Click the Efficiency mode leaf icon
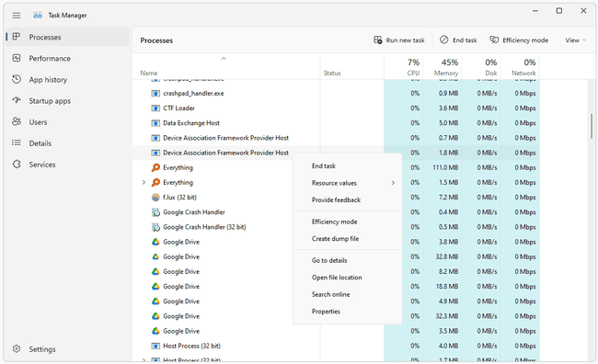Image resolution: width=598 pixels, height=364 pixels. click(494, 40)
